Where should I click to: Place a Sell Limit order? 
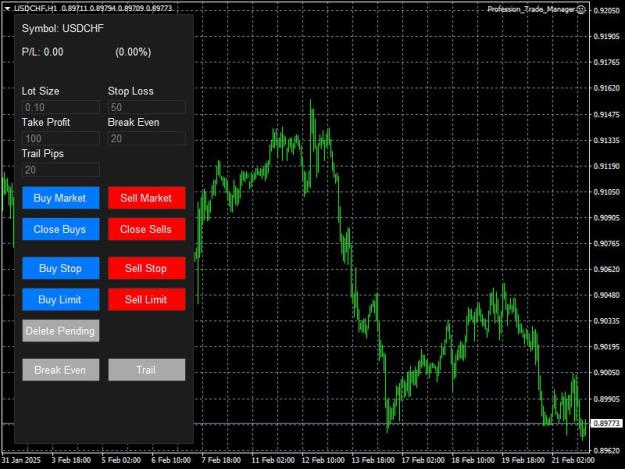pyautogui.click(x=147, y=299)
